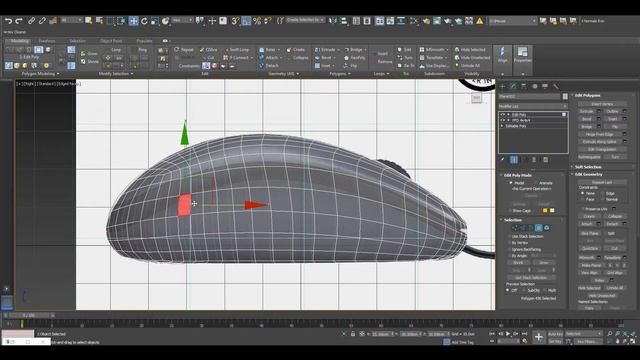This screenshot has width=640, height=360.
Task: Select the Animate radio button
Action: [536, 183]
